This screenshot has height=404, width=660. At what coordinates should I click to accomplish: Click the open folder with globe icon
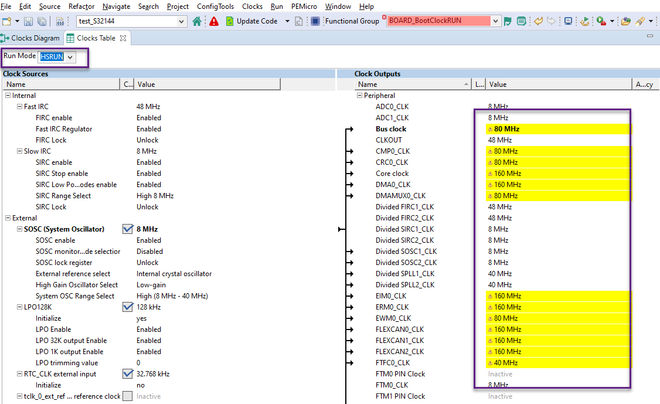pyautogui.click(x=625, y=21)
